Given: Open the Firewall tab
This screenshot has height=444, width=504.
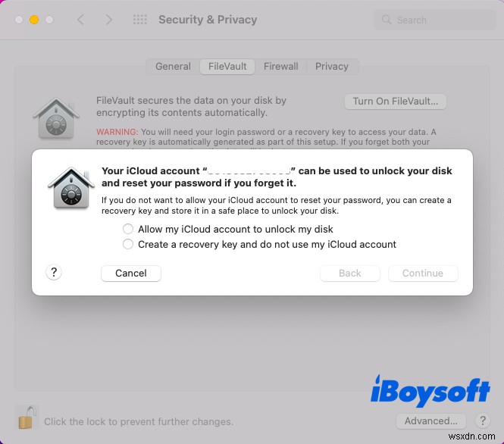Looking at the screenshot, I should click(x=281, y=67).
